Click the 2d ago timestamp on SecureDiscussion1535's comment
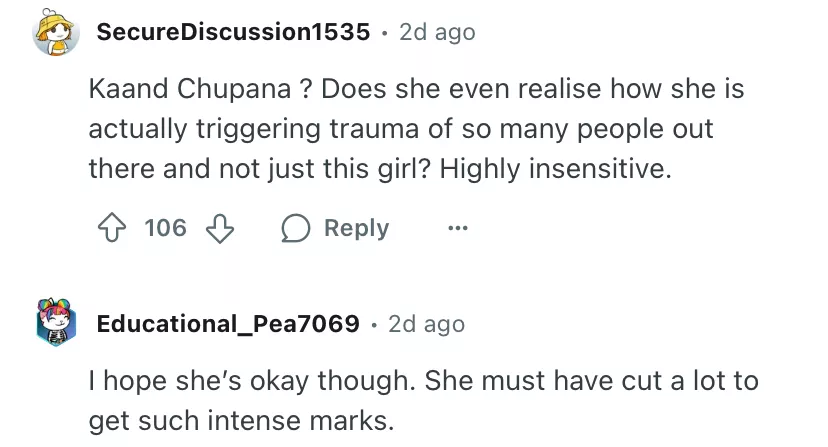This screenshot has width=828, height=447. coord(437,32)
